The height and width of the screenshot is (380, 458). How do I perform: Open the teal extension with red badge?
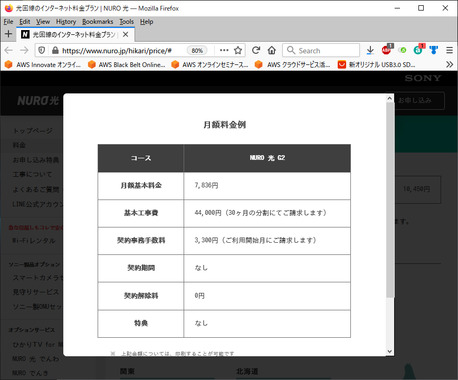[419, 50]
